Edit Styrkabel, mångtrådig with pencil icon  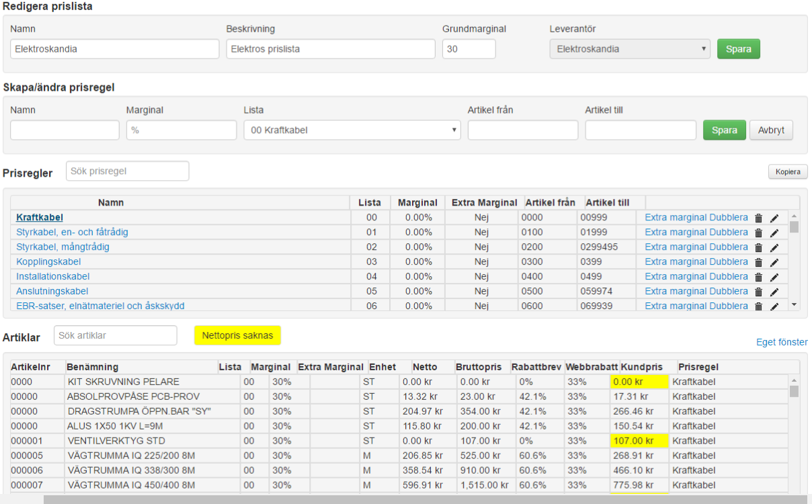774,247
